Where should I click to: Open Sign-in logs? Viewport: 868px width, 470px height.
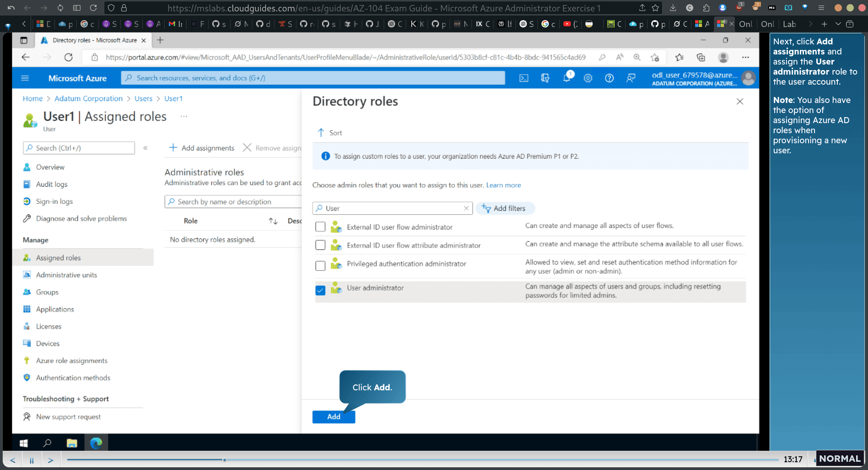(54, 201)
